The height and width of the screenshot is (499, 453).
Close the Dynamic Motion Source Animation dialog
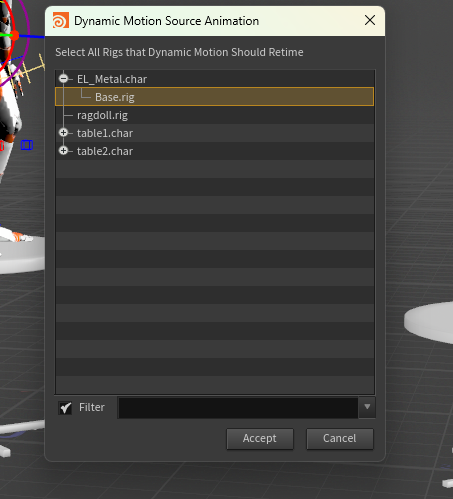tap(370, 20)
